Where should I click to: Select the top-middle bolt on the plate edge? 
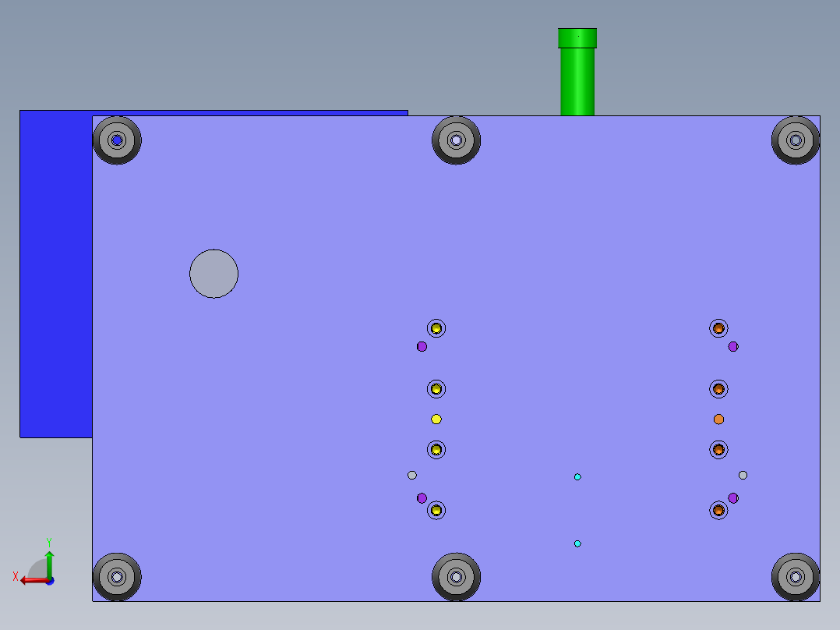pos(456,140)
